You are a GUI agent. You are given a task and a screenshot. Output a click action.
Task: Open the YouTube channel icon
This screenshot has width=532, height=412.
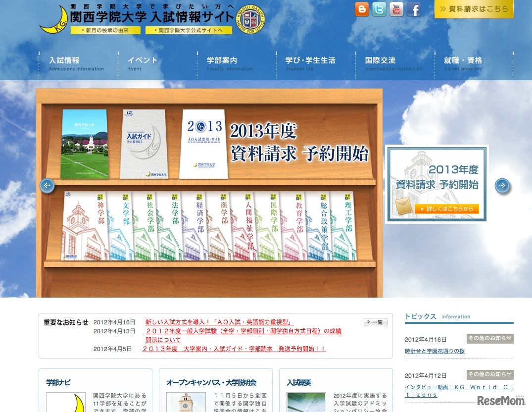396,9
